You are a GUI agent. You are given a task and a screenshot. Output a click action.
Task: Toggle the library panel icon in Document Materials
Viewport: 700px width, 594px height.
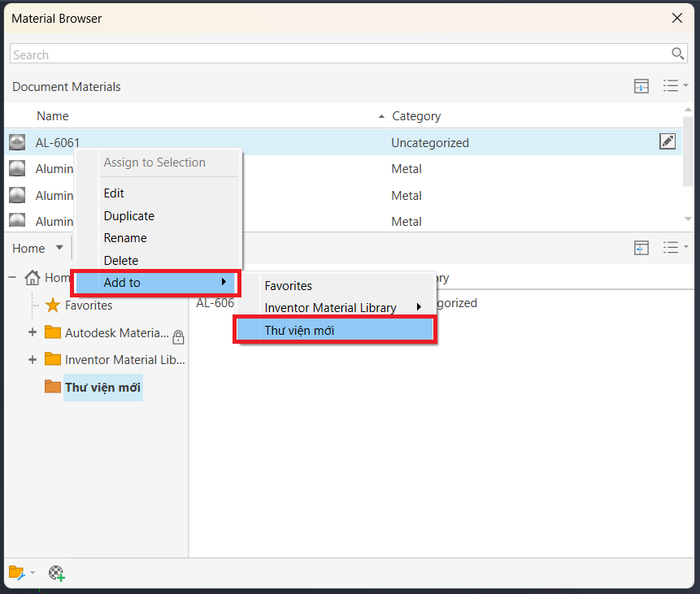[641, 85]
